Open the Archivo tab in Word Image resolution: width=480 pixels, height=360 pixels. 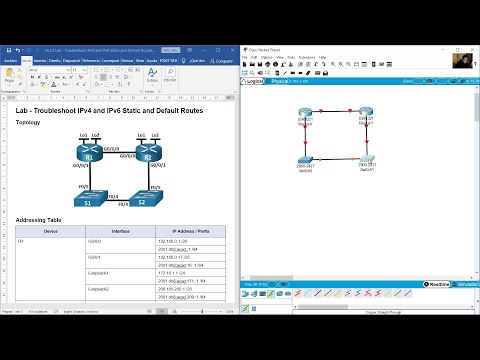[x=10, y=61]
